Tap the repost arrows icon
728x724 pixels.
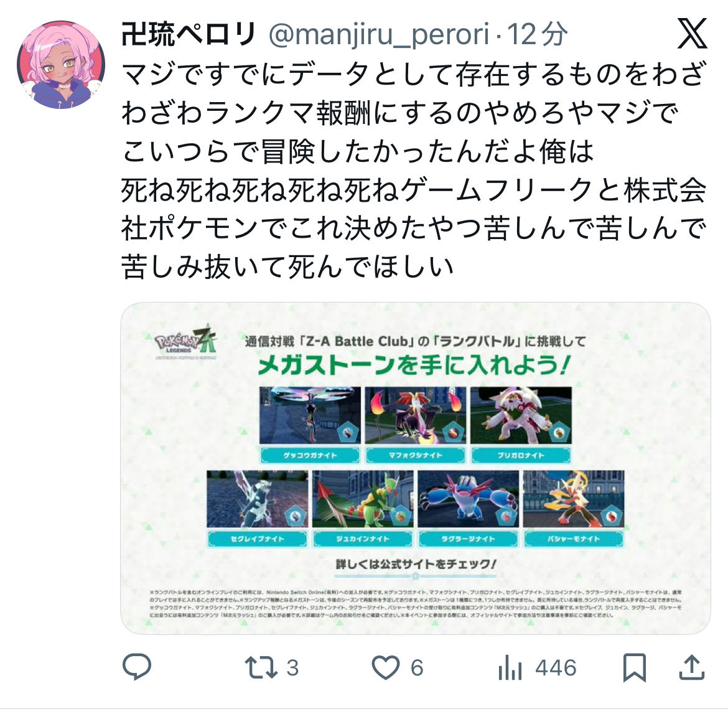pyautogui.click(x=261, y=667)
